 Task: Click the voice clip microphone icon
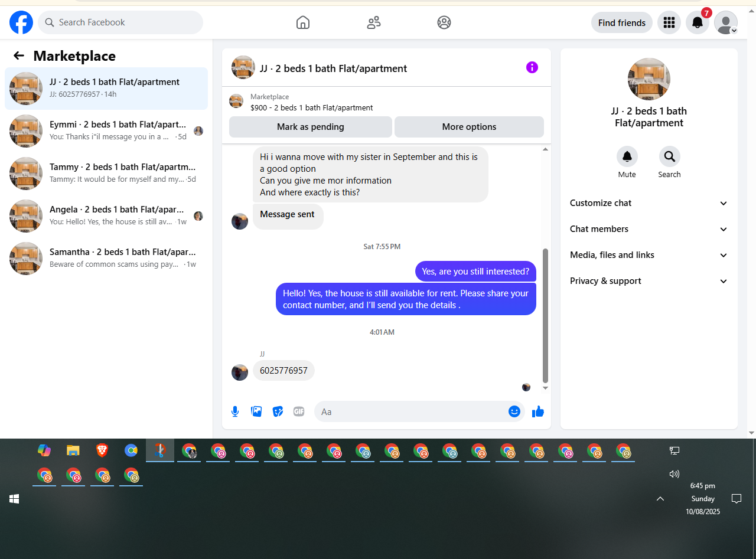(235, 411)
